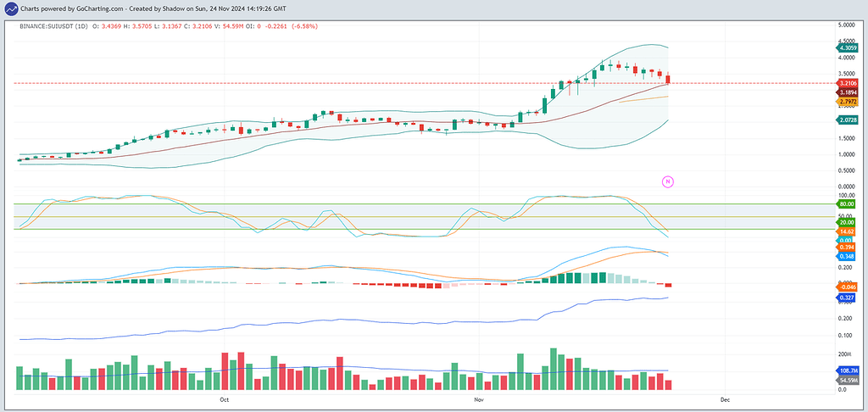The height and width of the screenshot is (412, 868).
Task: Click the red 3.2106 current price tag
Action: pos(848,83)
